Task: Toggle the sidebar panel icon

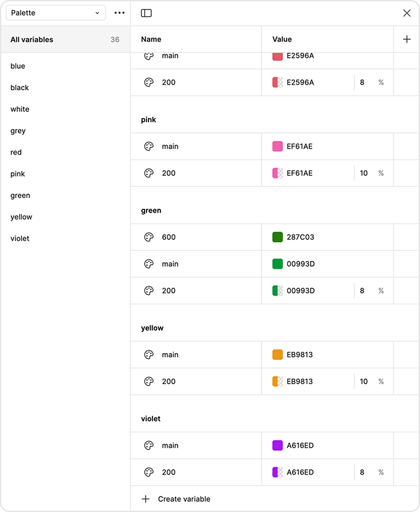Action: point(146,13)
